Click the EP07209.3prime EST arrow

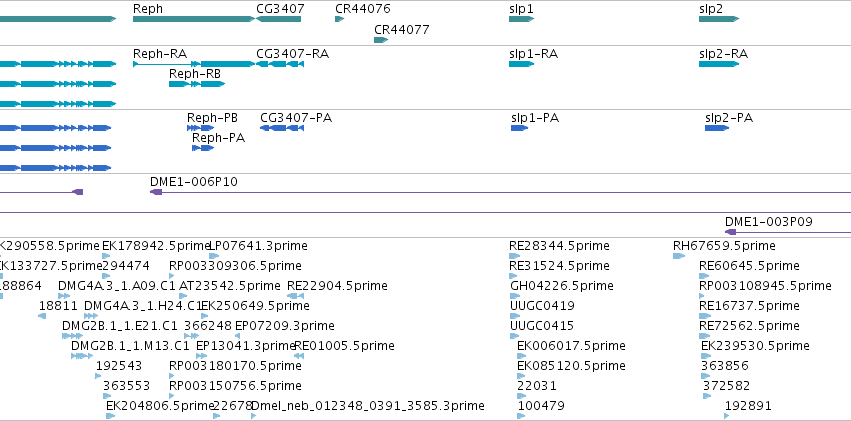238,336
